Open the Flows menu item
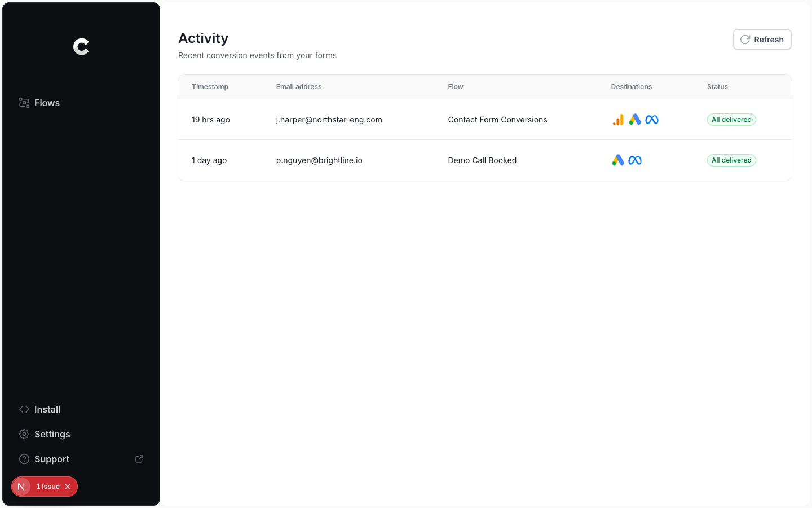 tap(81, 103)
